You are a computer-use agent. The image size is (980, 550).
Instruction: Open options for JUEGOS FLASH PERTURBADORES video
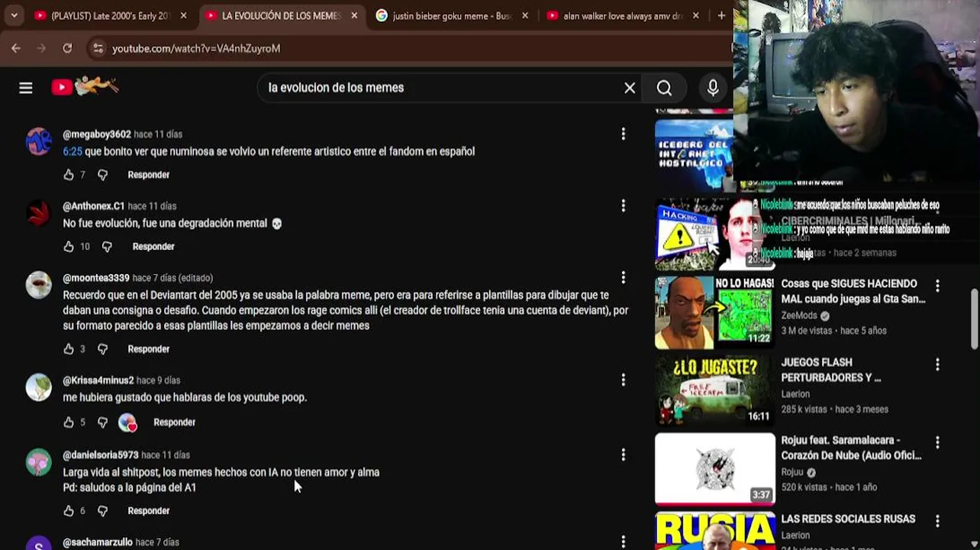[937, 364]
